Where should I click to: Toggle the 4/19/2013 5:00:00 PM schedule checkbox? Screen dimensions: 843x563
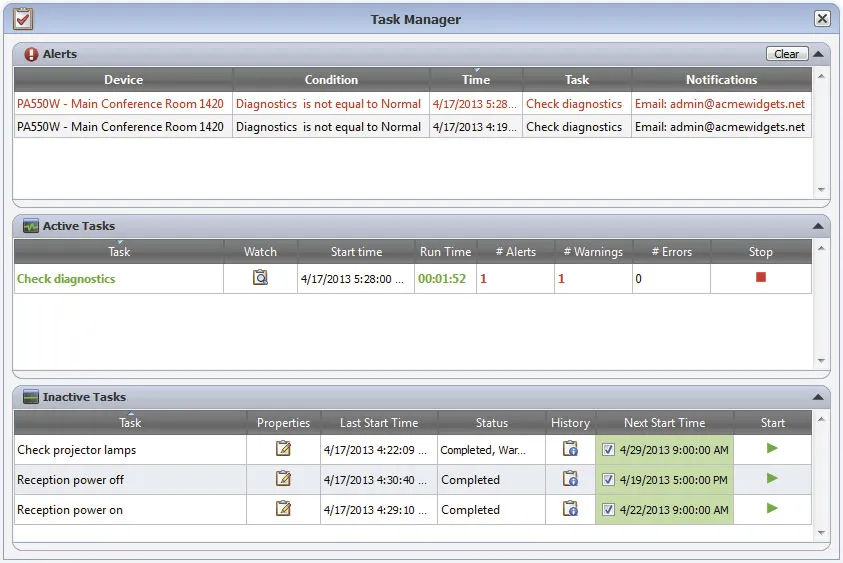(608, 480)
